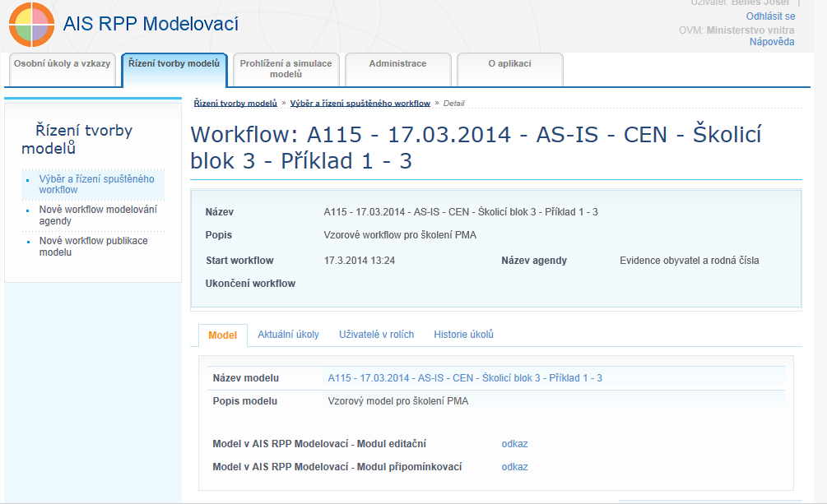The image size is (827, 504).
Task: Click breadcrumb Výběr a řízení spuštěného workflow
Action: 360,104
